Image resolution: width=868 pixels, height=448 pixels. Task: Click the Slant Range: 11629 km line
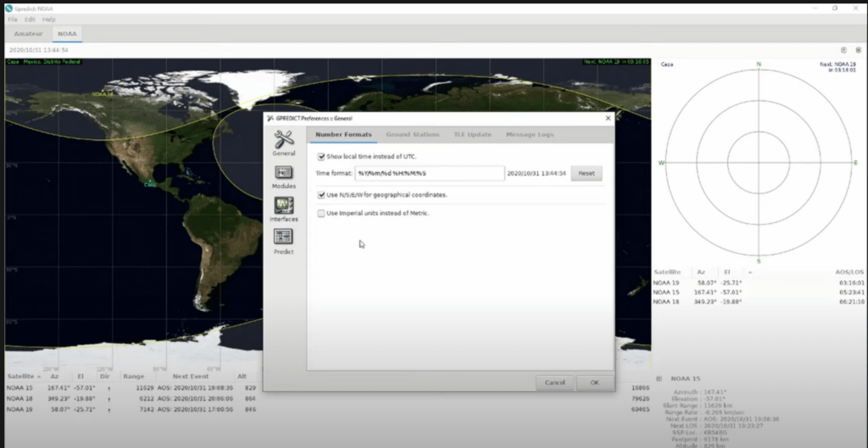[x=698, y=406]
